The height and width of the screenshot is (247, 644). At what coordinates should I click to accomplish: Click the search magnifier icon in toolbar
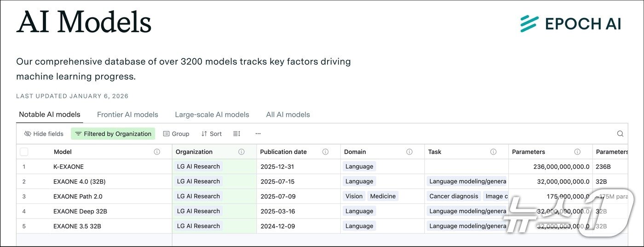point(620,134)
